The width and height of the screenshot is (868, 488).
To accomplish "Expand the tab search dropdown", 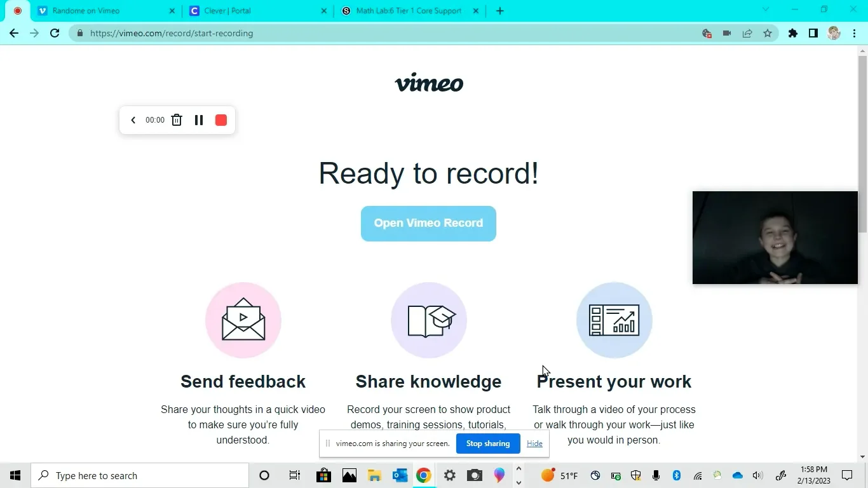I will pyautogui.click(x=766, y=10).
